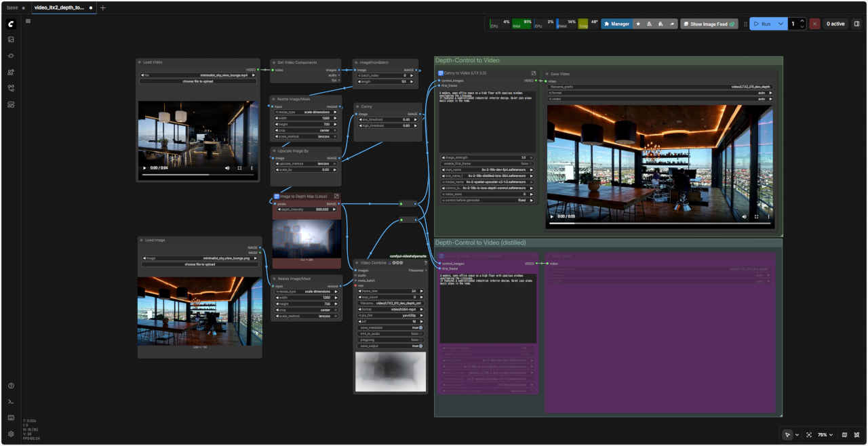Click the help question mark icon
868x446 pixels.
tap(11, 386)
